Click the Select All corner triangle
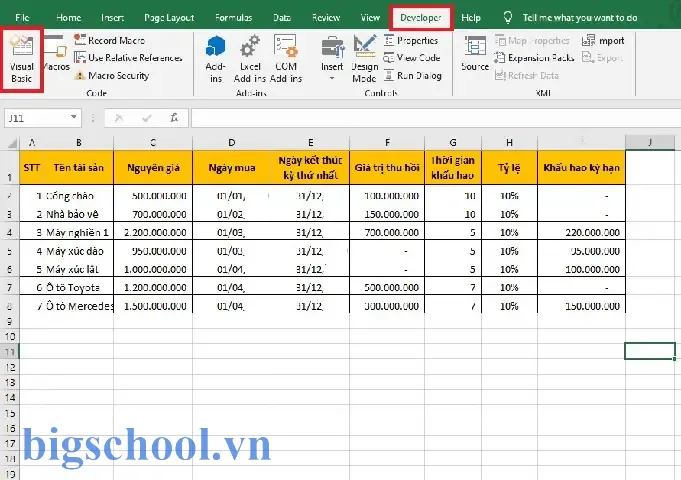The height and width of the screenshot is (480, 681). tap(11, 142)
